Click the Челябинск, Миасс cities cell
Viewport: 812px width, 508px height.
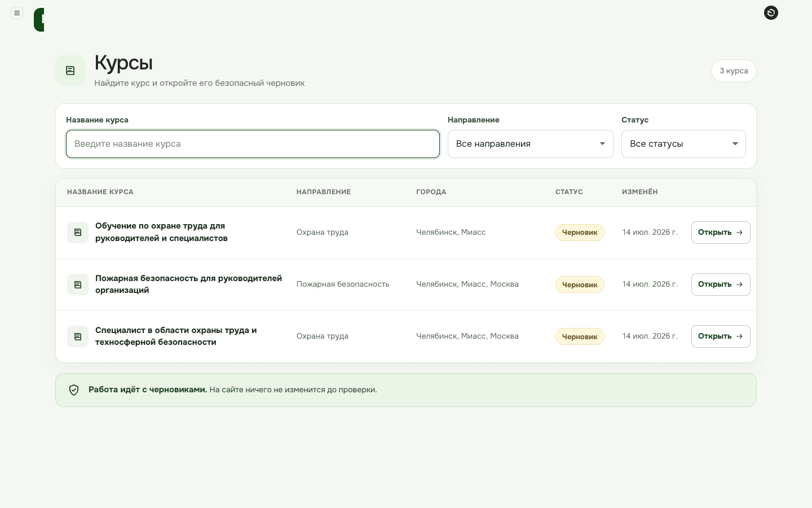coord(451,232)
